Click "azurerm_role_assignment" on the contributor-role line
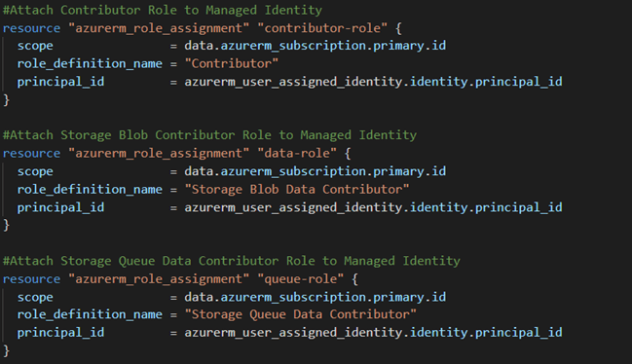The width and height of the screenshot is (632, 364). click(159, 28)
